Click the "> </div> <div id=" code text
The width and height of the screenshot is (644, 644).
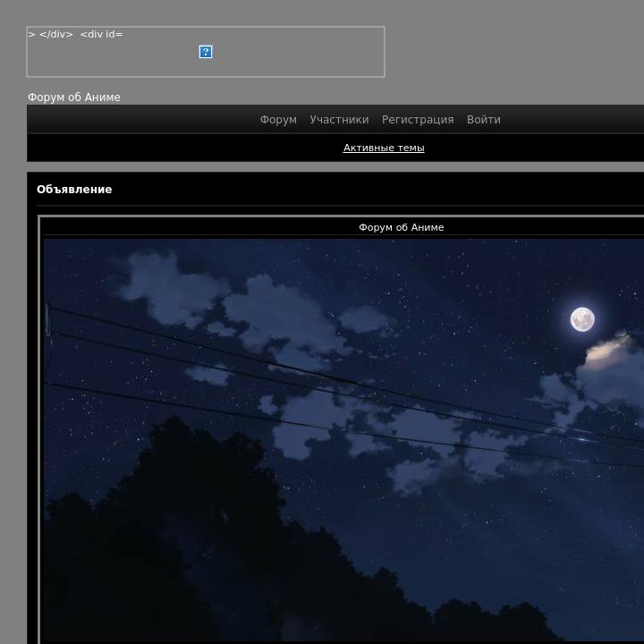click(x=75, y=34)
